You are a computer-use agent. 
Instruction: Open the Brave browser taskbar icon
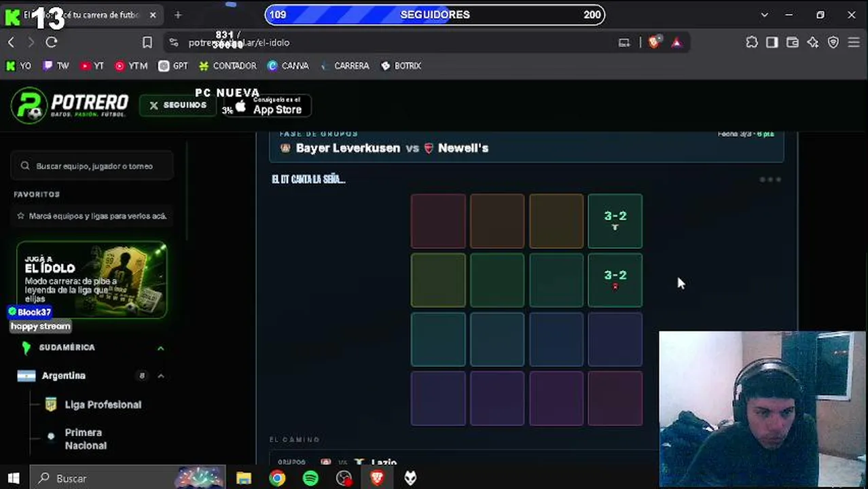377,478
